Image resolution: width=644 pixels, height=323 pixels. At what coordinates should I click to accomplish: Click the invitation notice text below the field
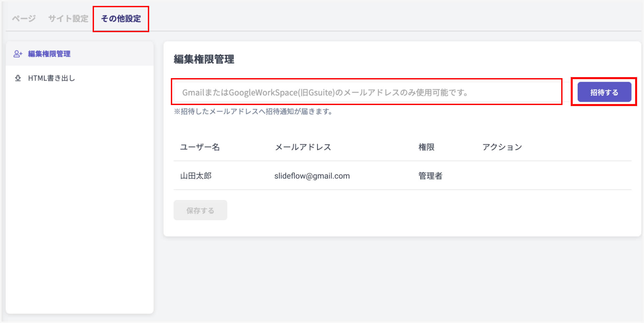point(253,112)
